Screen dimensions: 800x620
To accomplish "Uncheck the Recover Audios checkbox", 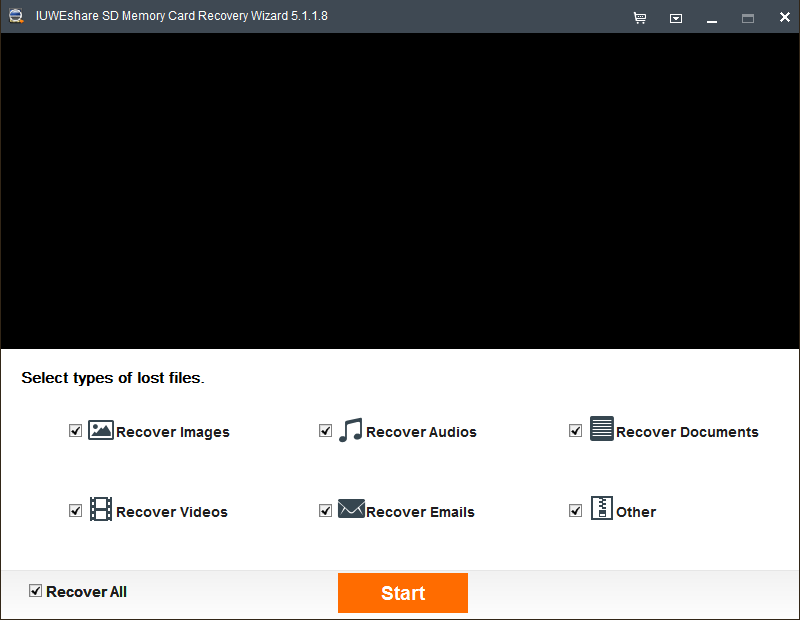I will (325, 430).
